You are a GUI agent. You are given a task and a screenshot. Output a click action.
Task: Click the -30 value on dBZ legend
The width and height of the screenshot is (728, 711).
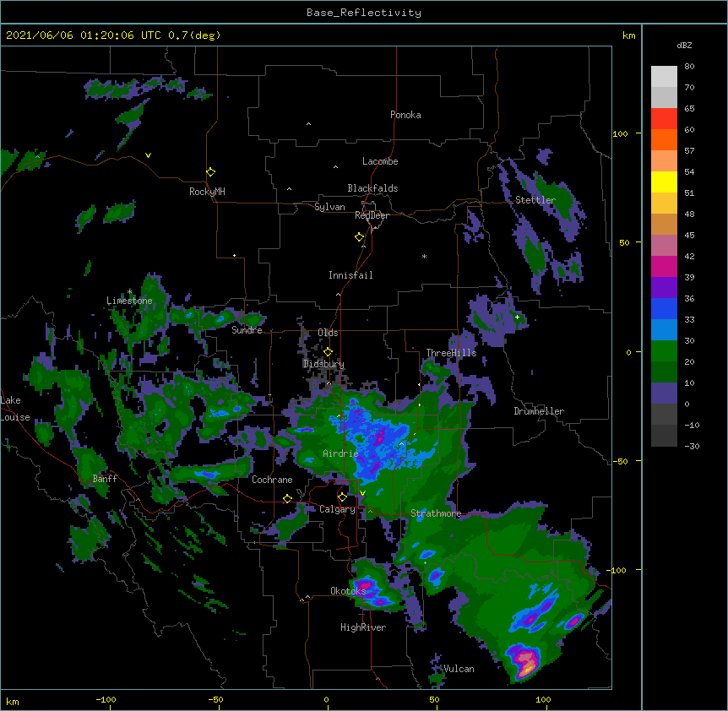click(692, 447)
